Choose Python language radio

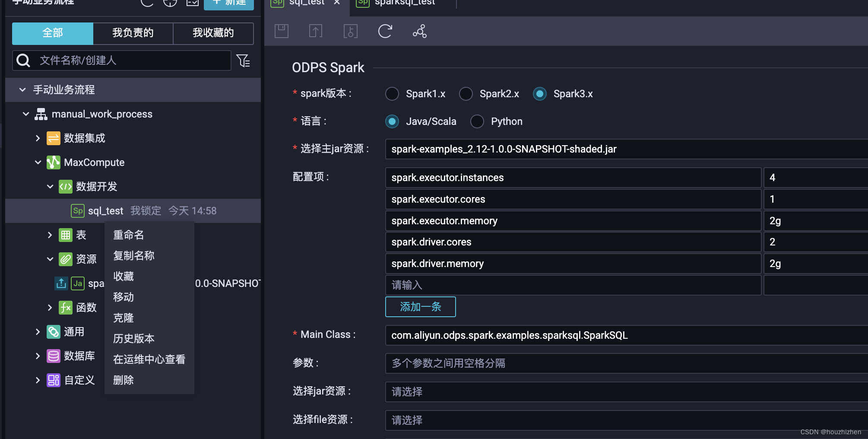click(477, 121)
